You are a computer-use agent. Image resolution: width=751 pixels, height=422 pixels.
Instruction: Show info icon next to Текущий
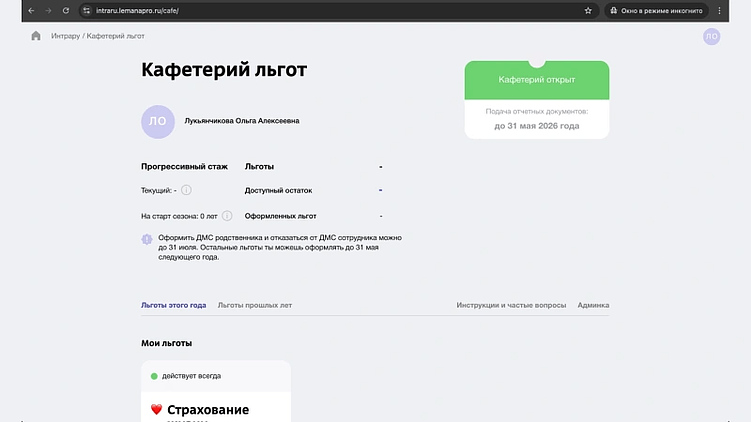[x=186, y=190]
